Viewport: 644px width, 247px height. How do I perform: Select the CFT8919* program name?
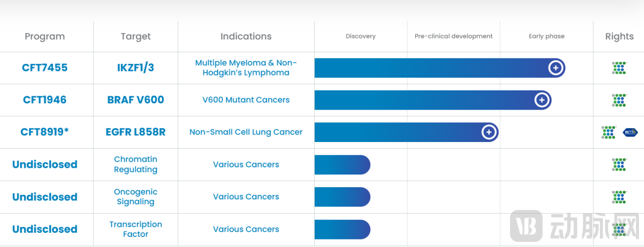coord(45,132)
